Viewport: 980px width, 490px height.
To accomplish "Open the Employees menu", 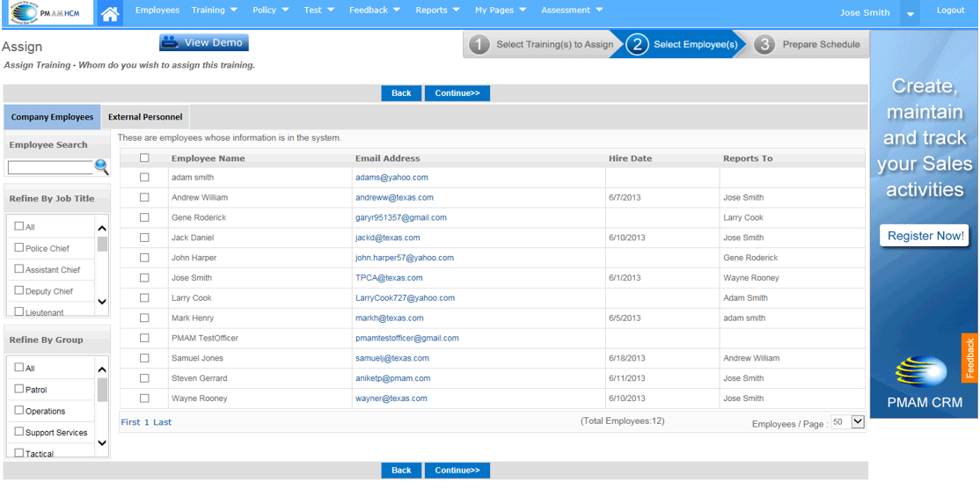I will [x=157, y=10].
